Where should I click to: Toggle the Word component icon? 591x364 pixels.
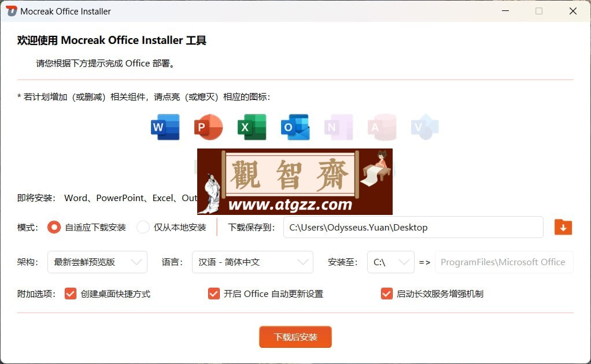tap(165, 127)
